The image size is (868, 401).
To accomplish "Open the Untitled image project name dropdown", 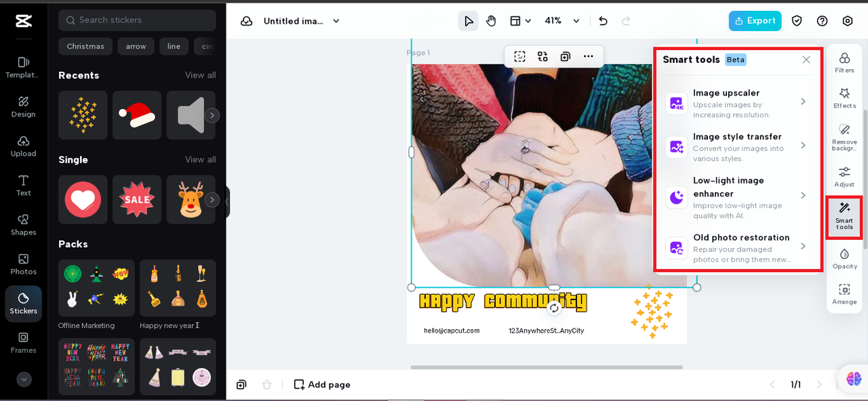I will click(302, 21).
